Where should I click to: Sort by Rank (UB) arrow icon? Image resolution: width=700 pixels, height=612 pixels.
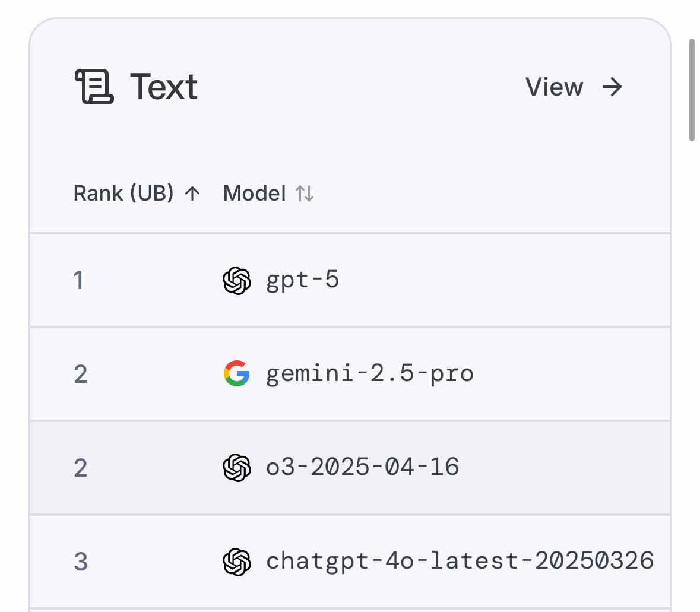click(192, 194)
